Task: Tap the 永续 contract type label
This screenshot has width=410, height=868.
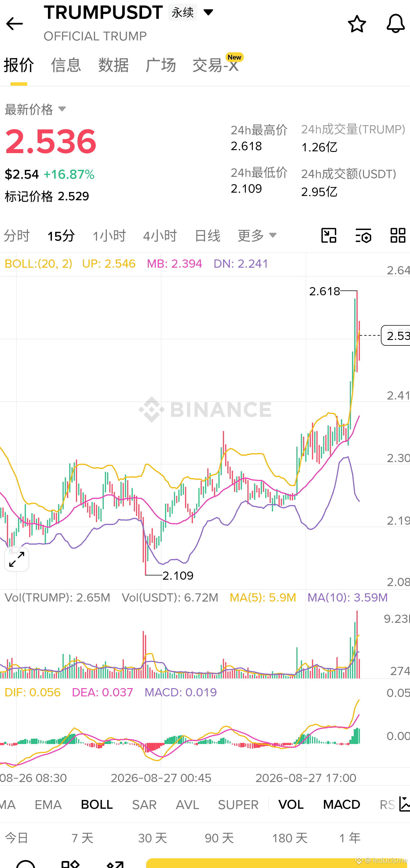Action: tap(183, 12)
